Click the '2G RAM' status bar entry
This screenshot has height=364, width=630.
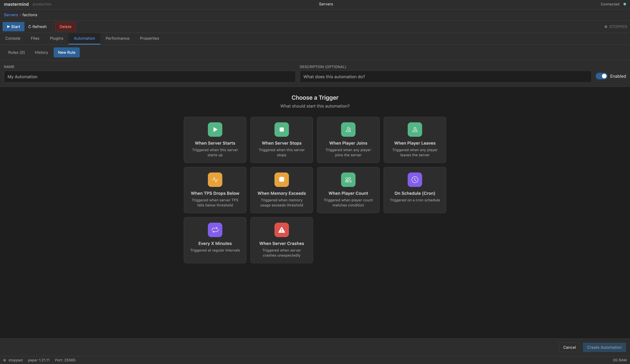coord(619,360)
